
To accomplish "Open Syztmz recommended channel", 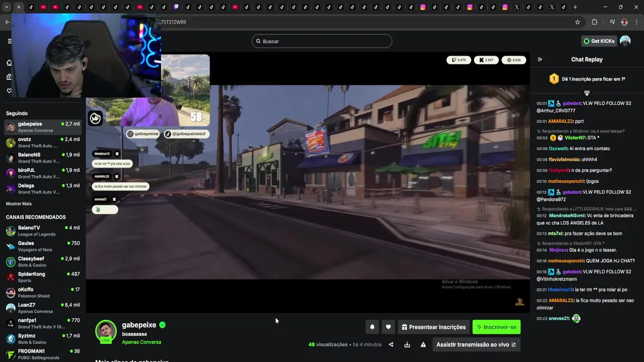I will (x=43, y=339).
